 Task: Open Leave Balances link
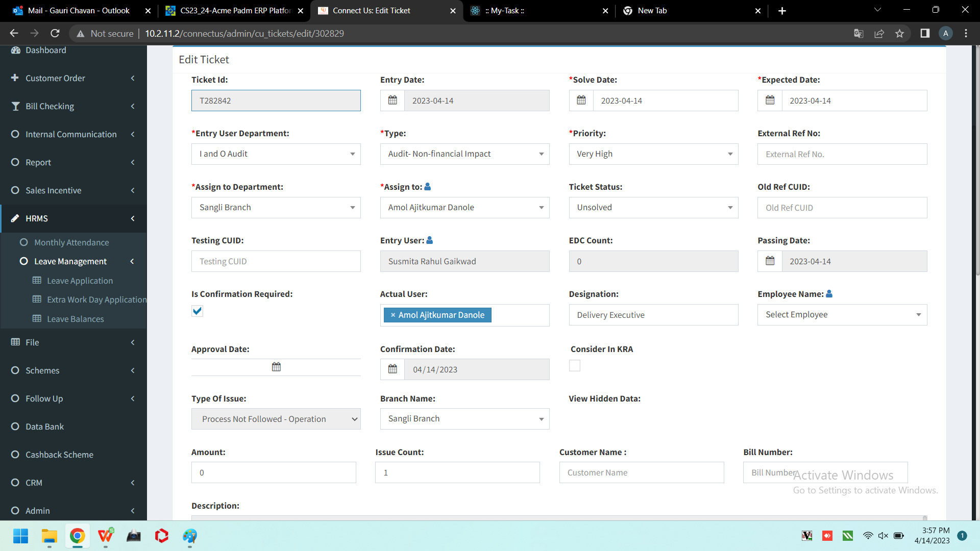tap(76, 319)
